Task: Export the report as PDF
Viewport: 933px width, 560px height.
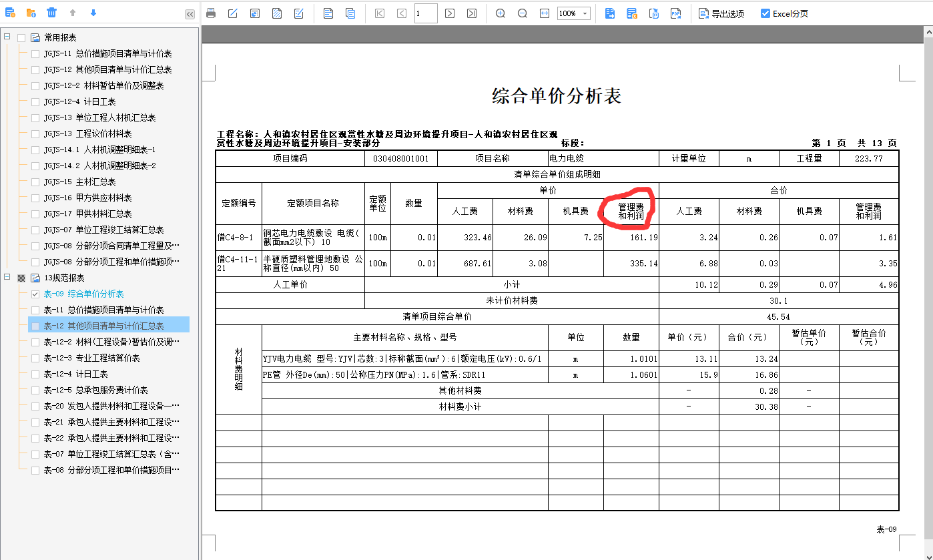Action: coord(676,13)
